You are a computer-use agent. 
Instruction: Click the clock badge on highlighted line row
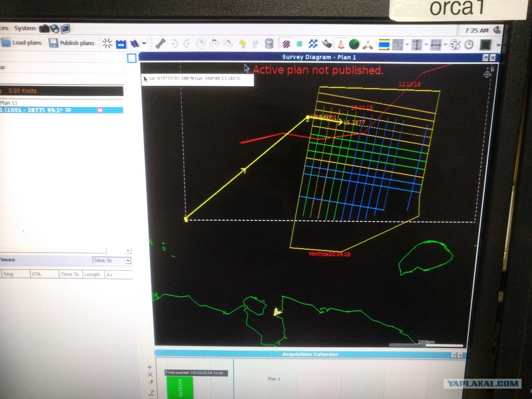pyautogui.click(x=100, y=110)
